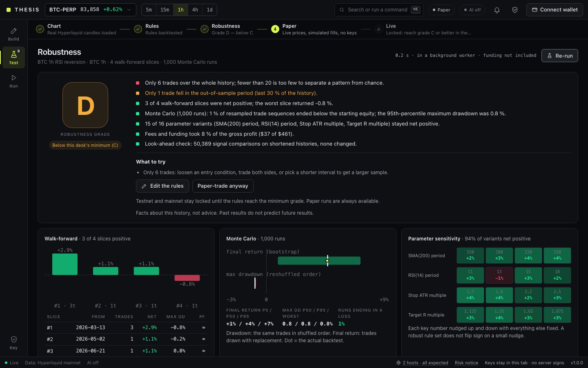This screenshot has height=368, width=588.
Task: Select the 1h timeframe
Action: point(180,10)
